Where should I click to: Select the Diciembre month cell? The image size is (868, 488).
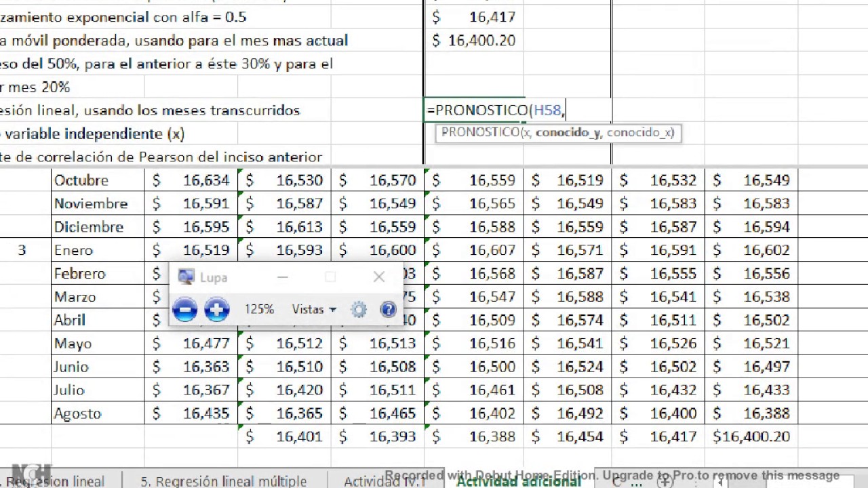(98, 227)
